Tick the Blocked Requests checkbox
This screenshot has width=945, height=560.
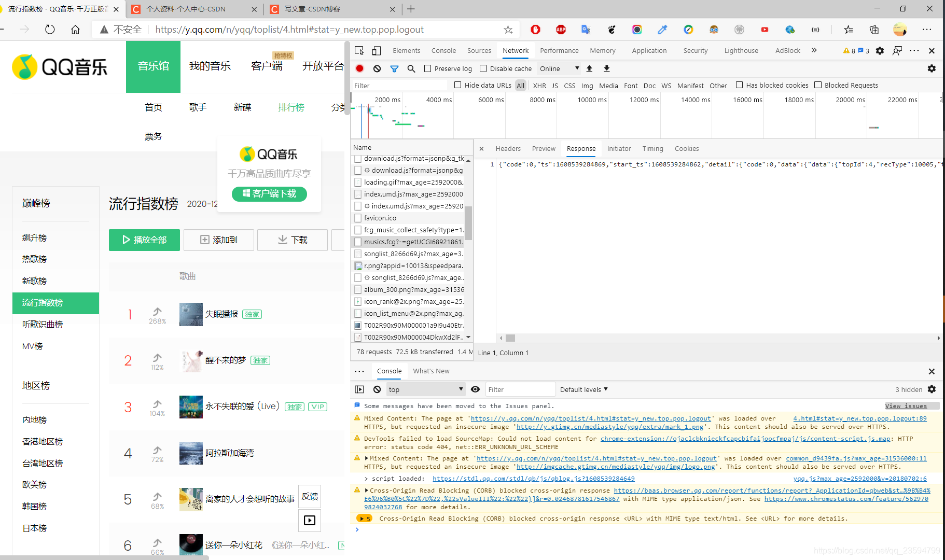click(818, 85)
